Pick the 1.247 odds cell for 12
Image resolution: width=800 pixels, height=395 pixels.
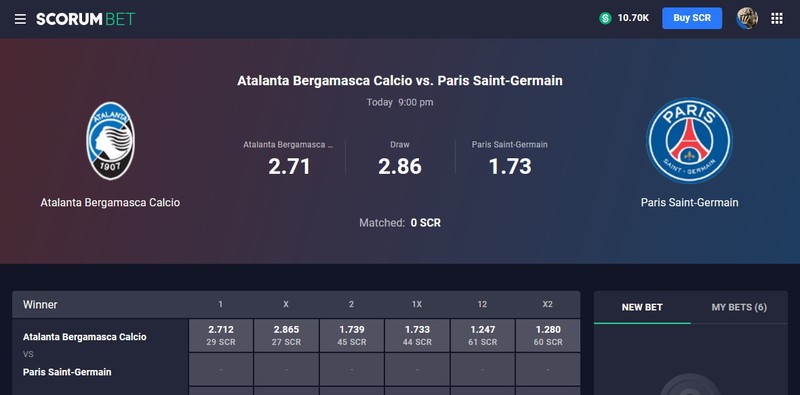pos(482,336)
